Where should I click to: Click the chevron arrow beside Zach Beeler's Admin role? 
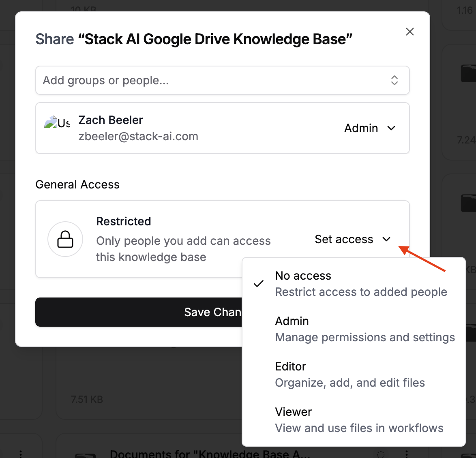[391, 128]
